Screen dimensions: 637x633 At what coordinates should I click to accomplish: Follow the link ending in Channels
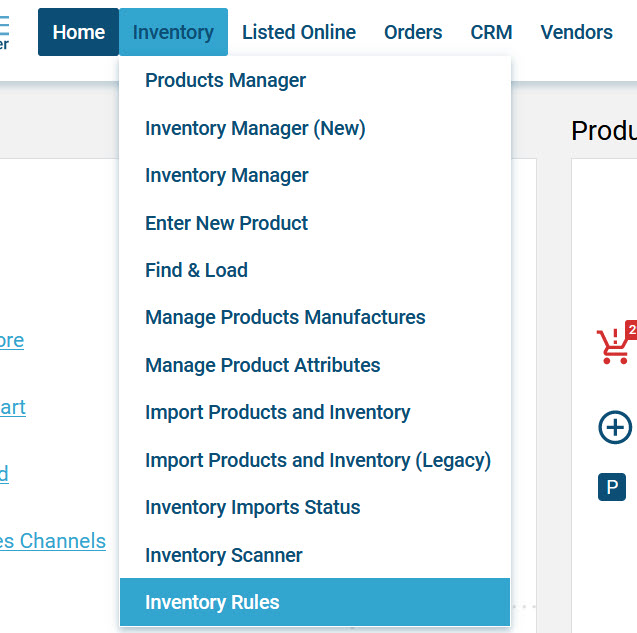point(52,541)
